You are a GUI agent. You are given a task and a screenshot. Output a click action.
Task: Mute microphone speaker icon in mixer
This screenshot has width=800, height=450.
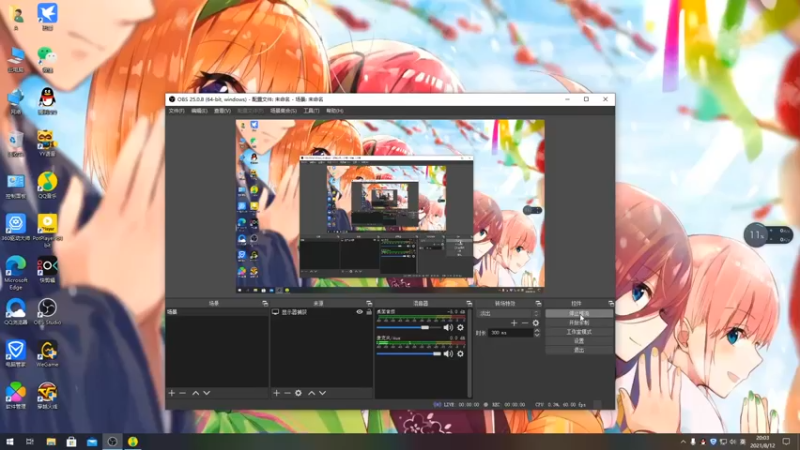point(448,354)
